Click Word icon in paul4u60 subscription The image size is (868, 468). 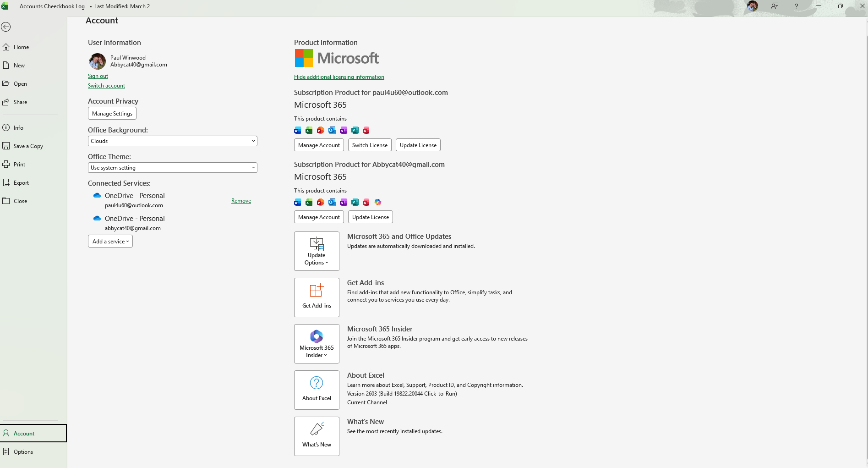(x=298, y=131)
